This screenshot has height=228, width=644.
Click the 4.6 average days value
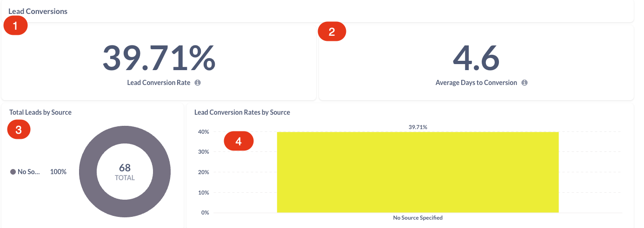coord(476,58)
